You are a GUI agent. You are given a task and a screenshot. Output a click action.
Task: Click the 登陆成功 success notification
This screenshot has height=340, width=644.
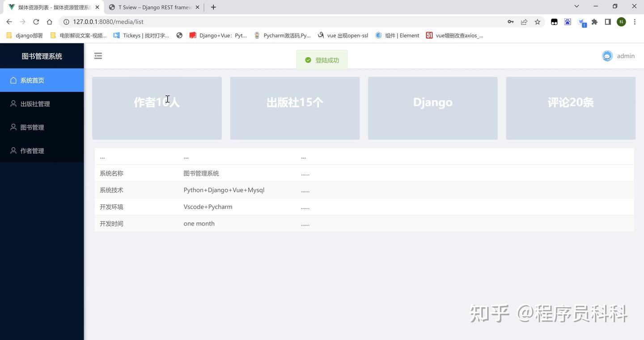coord(322,59)
